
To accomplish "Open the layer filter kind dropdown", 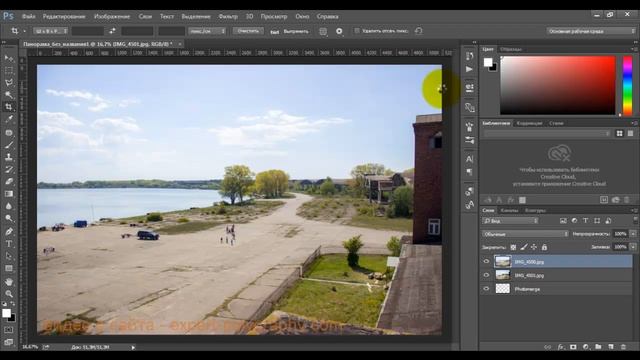I will pos(510,220).
